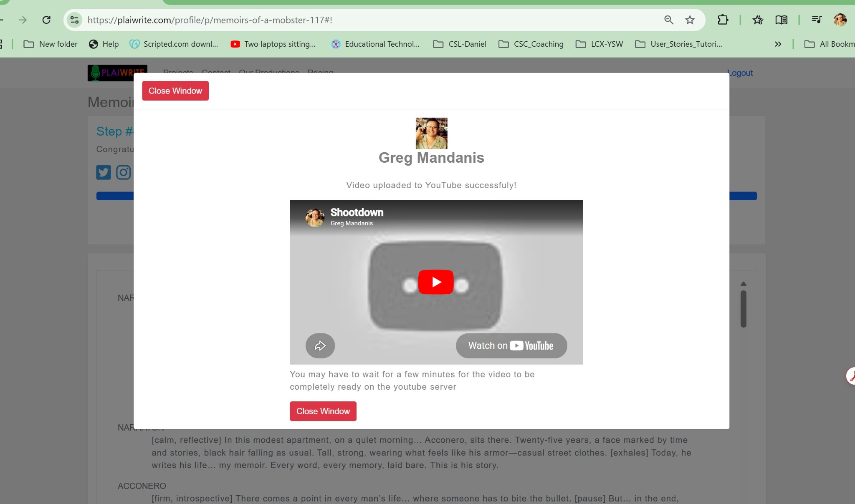
Task: Open the Educational Technol... bookmark
Action: click(375, 44)
